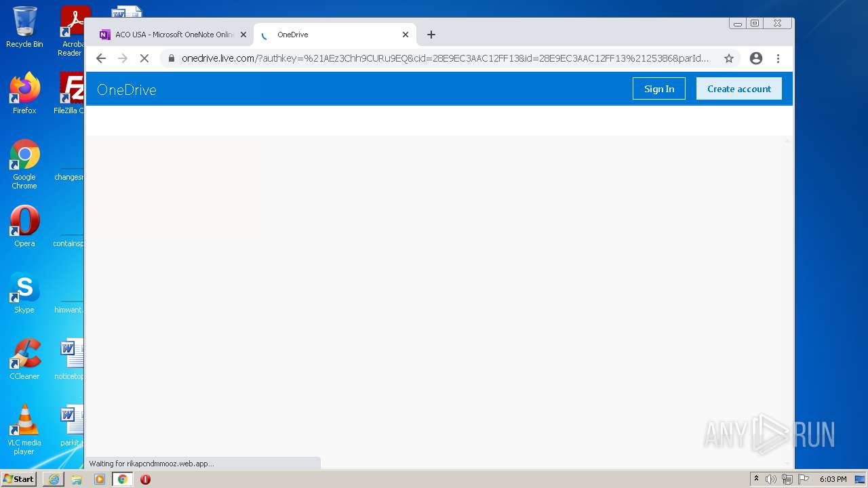Stop loading the page
Screen dimensions: 868x488
tap(144, 58)
